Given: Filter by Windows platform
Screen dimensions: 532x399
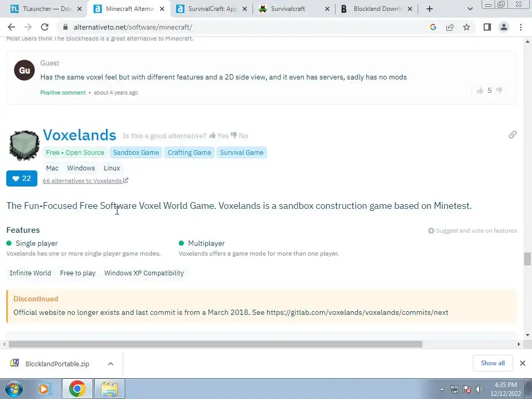Looking at the screenshot, I should (81, 168).
